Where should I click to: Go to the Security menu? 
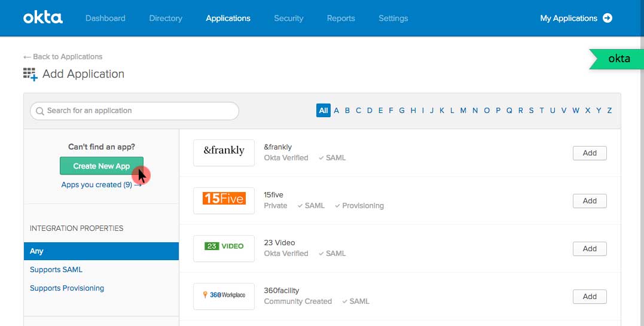click(288, 18)
